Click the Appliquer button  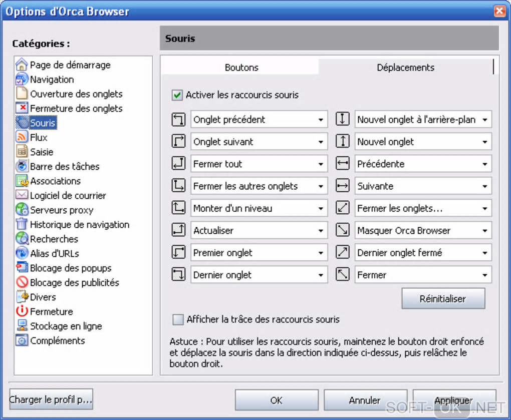(454, 400)
